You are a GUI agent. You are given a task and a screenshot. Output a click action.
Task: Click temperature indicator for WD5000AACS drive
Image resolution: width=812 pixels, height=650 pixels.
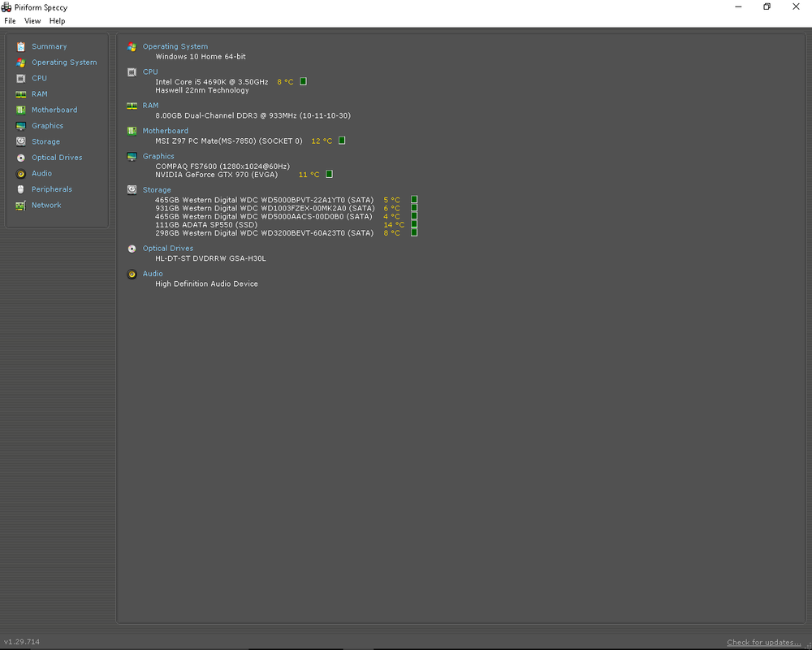(x=414, y=216)
